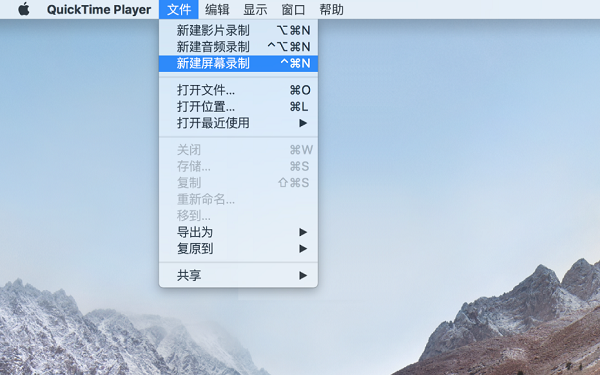Viewport: 600px width, 375px height.
Task: Open the Apple menu
Action: 24,9
